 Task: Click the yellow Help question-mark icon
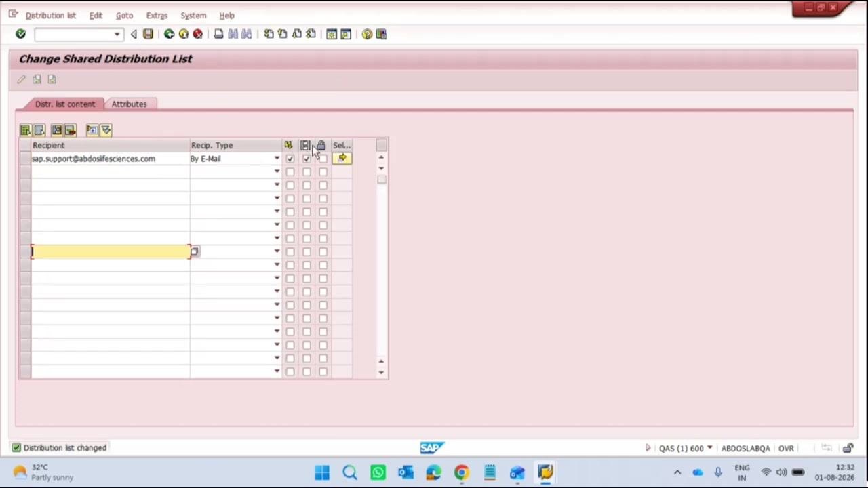(367, 34)
